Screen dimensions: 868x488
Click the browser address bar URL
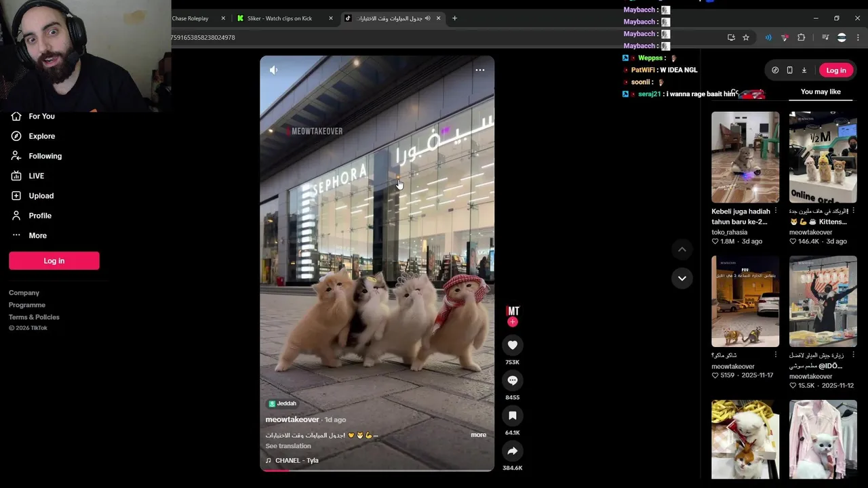click(203, 37)
